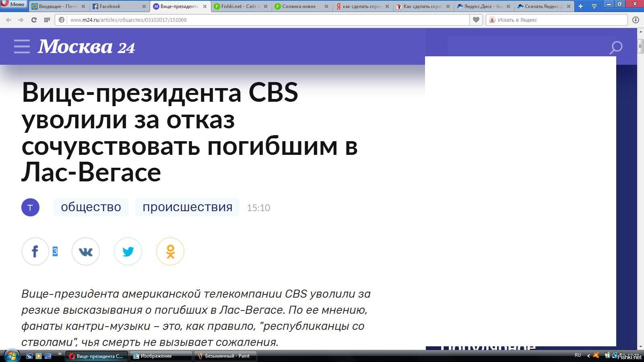Image resolution: width=644 pixels, height=362 pixels.
Task: Open the Speed Dial grid icon
Action: tap(47, 20)
